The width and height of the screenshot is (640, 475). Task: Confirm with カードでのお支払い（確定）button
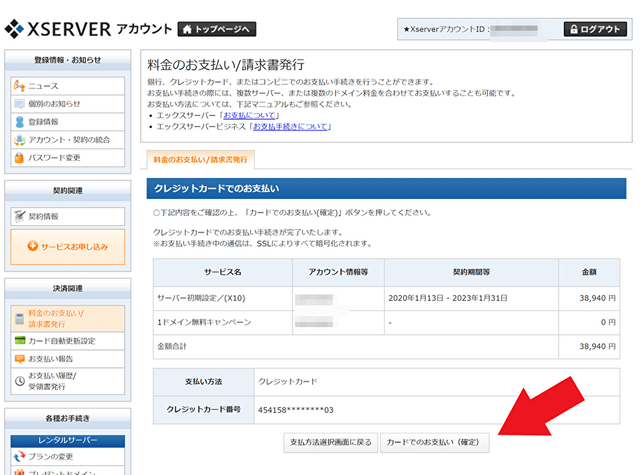click(435, 442)
